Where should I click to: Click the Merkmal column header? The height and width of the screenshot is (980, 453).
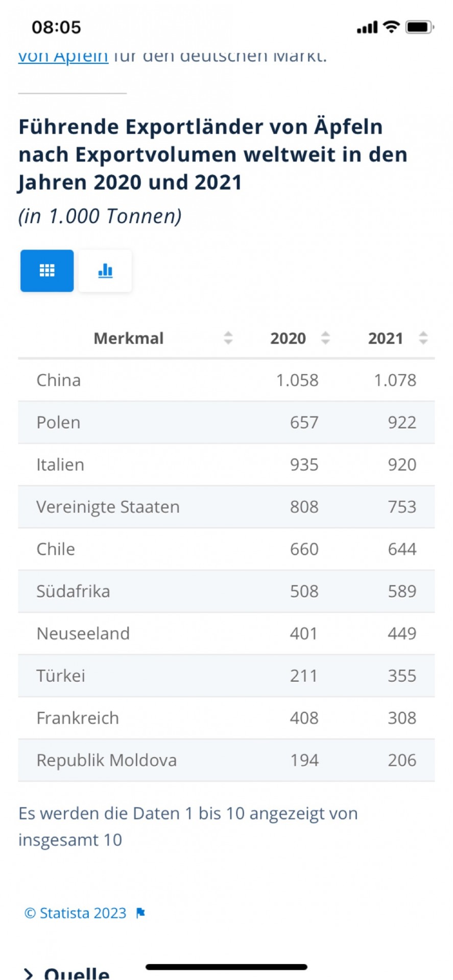click(129, 338)
